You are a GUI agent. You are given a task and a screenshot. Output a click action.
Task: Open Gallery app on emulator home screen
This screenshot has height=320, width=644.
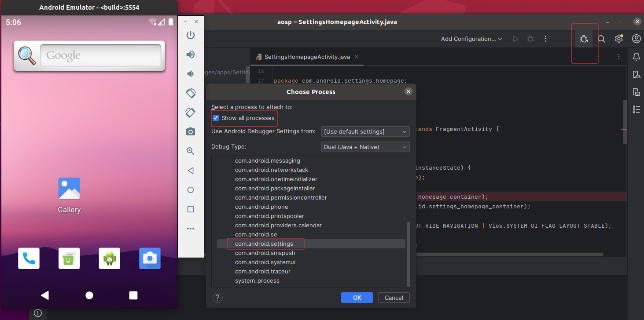[69, 196]
